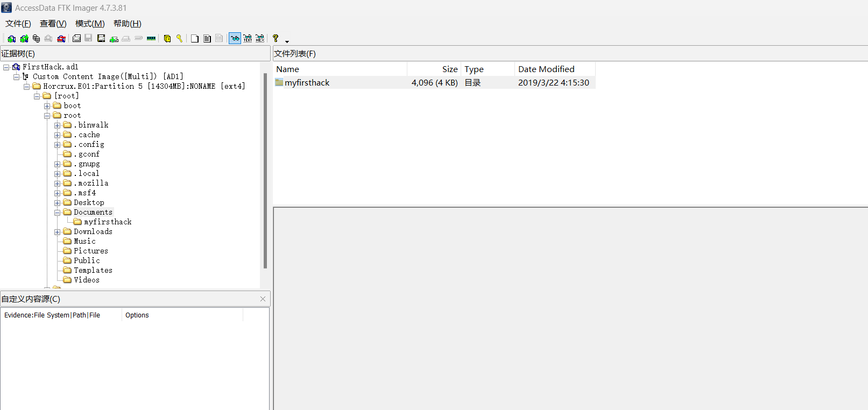Viewport: 868px width, 410px height.
Task: Expand the boot folder
Action: click(x=47, y=106)
